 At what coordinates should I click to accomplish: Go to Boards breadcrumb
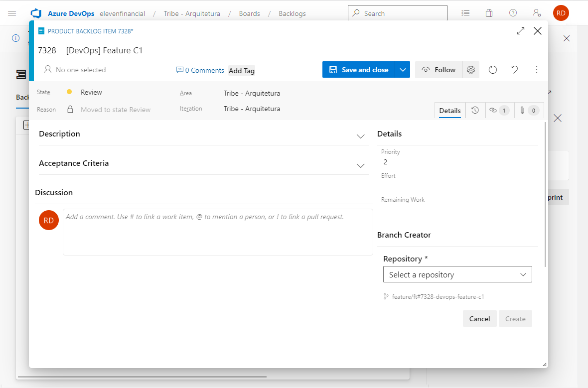coord(249,13)
